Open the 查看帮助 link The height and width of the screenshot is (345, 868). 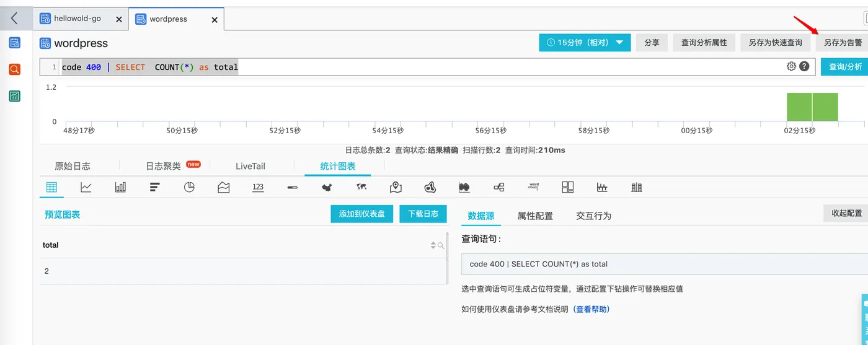pos(591,309)
